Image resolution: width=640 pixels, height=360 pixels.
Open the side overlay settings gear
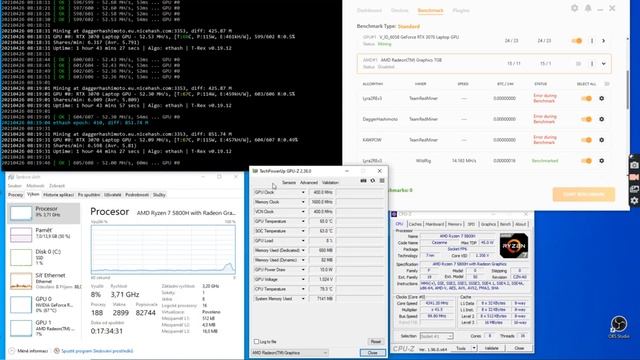(634, 200)
